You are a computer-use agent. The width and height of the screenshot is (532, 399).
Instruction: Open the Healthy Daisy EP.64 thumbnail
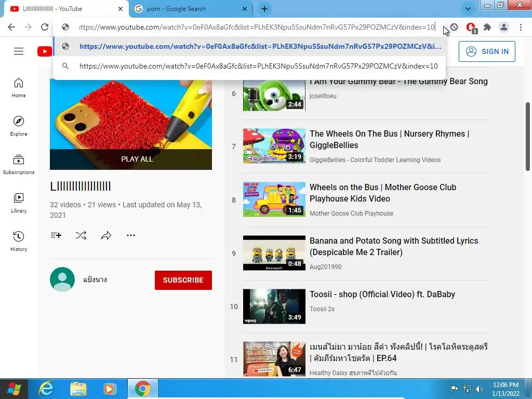tap(274, 359)
